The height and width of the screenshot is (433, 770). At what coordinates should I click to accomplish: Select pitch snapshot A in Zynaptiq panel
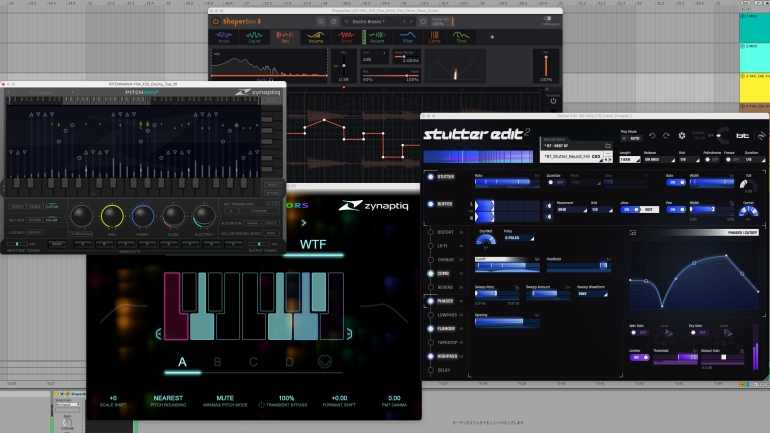(x=182, y=362)
